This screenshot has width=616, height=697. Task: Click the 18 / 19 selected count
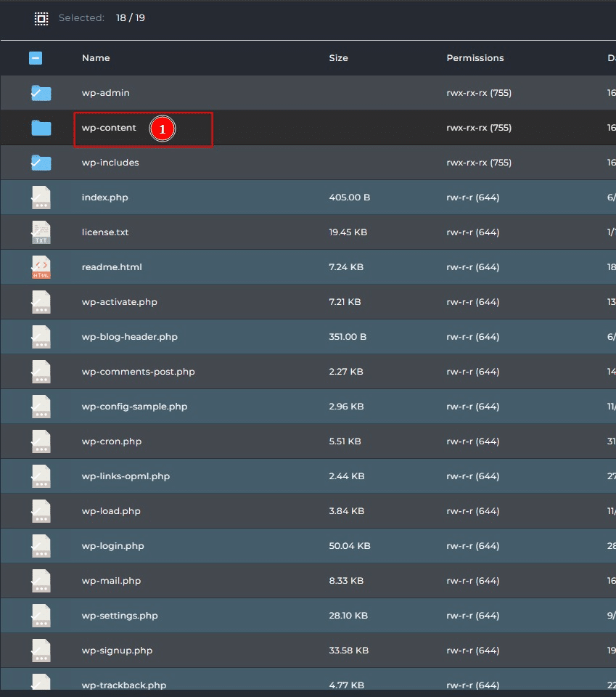[130, 17]
